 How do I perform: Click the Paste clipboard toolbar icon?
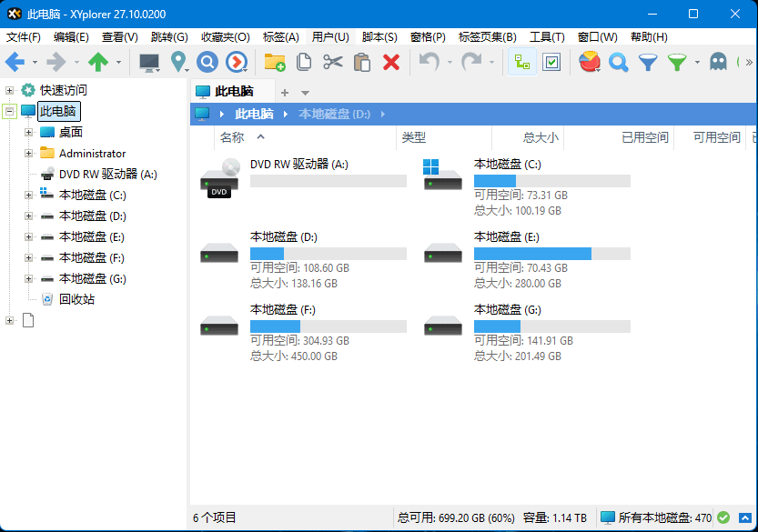pos(362,62)
